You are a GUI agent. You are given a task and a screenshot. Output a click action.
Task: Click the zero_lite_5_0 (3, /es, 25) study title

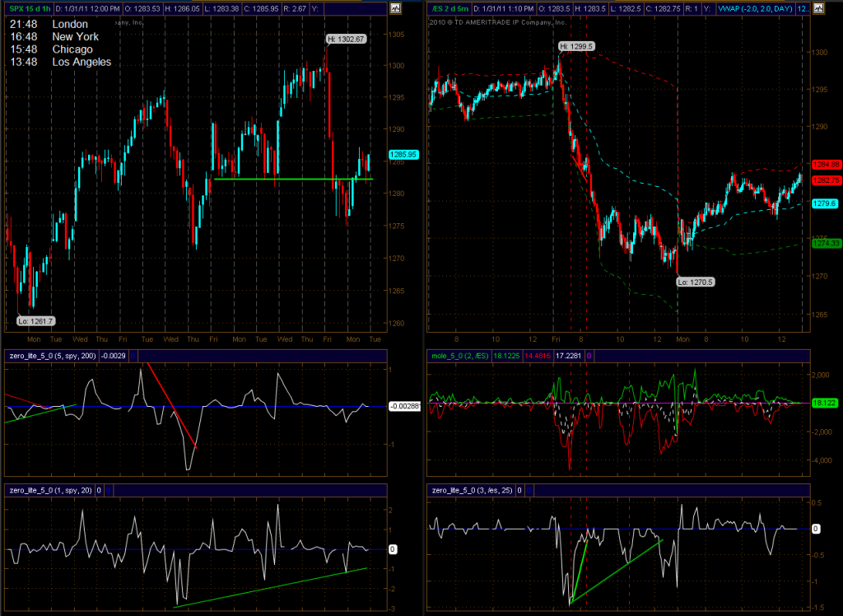[472, 490]
